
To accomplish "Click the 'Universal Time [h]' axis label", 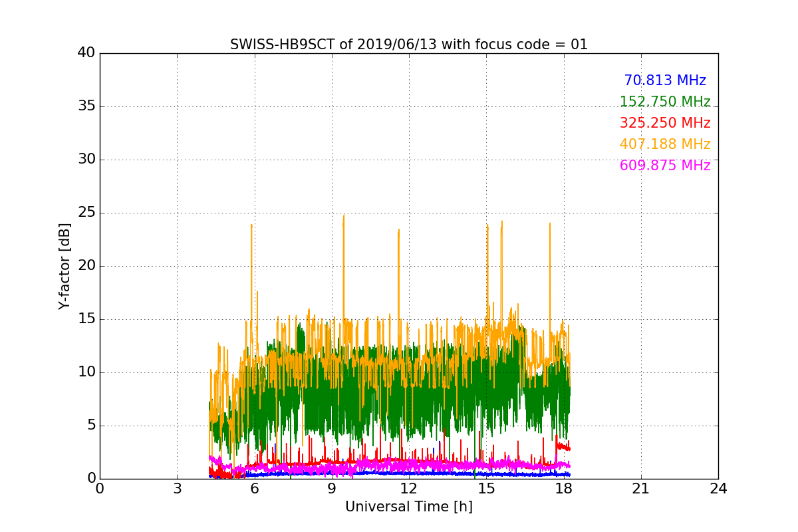I will (x=409, y=507).
